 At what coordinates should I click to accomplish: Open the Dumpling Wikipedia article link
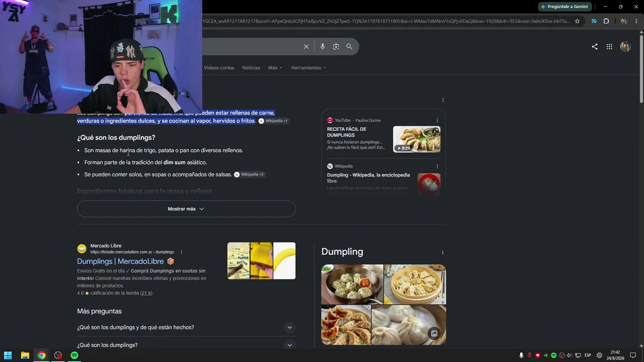click(x=368, y=178)
